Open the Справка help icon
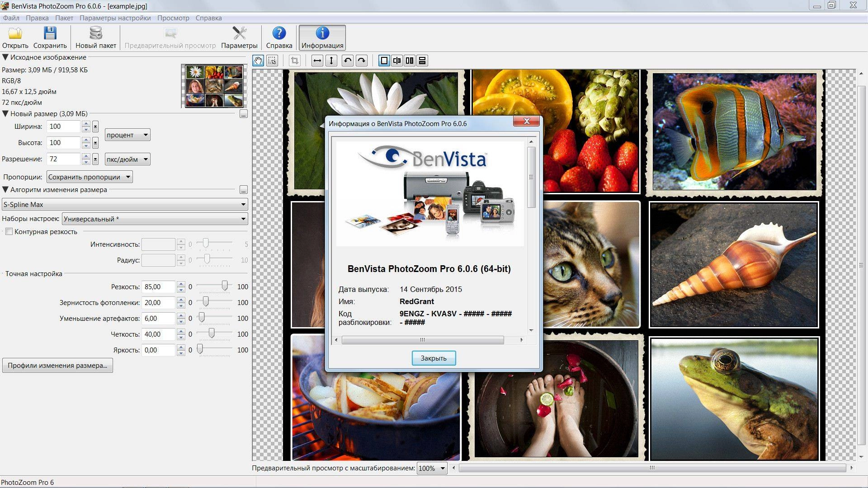The height and width of the screenshot is (488, 868). 279,38
